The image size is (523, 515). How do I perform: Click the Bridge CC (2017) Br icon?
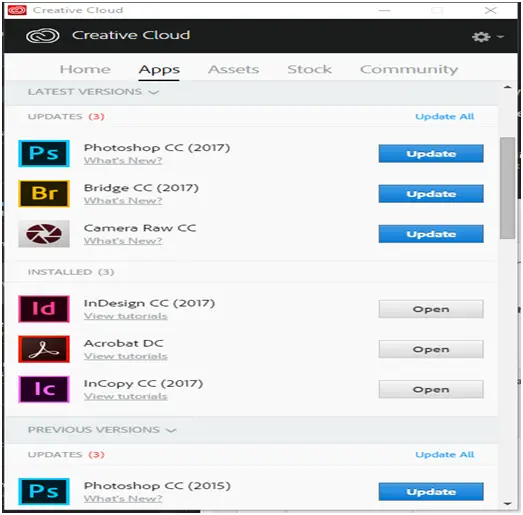[x=44, y=193]
